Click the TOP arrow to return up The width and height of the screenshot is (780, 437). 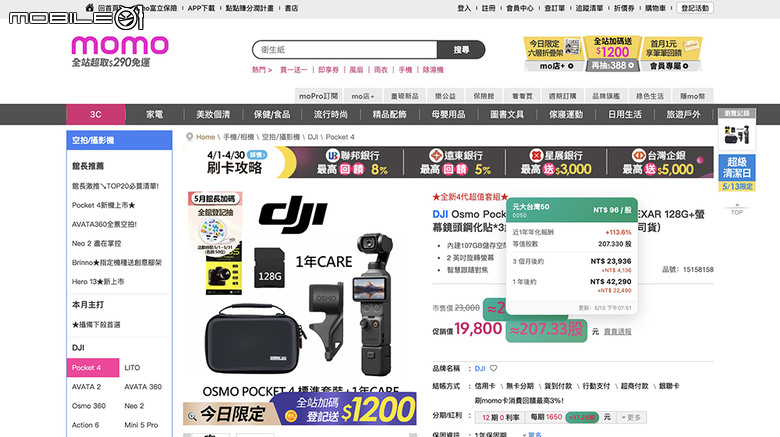(x=737, y=210)
